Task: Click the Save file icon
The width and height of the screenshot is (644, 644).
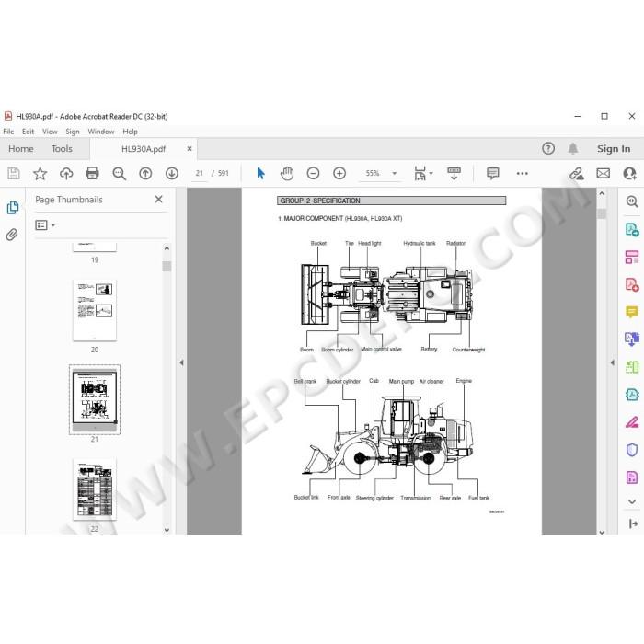Action: coord(14,173)
